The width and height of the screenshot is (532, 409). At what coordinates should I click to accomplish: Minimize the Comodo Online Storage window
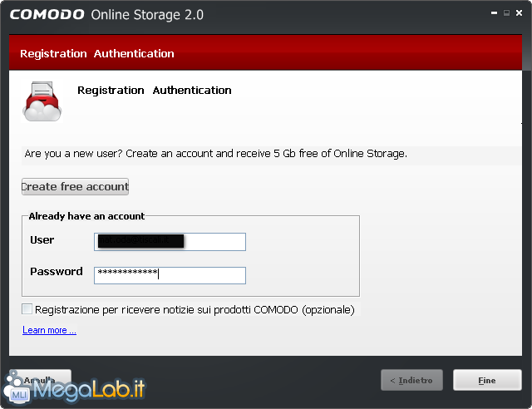point(494,13)
